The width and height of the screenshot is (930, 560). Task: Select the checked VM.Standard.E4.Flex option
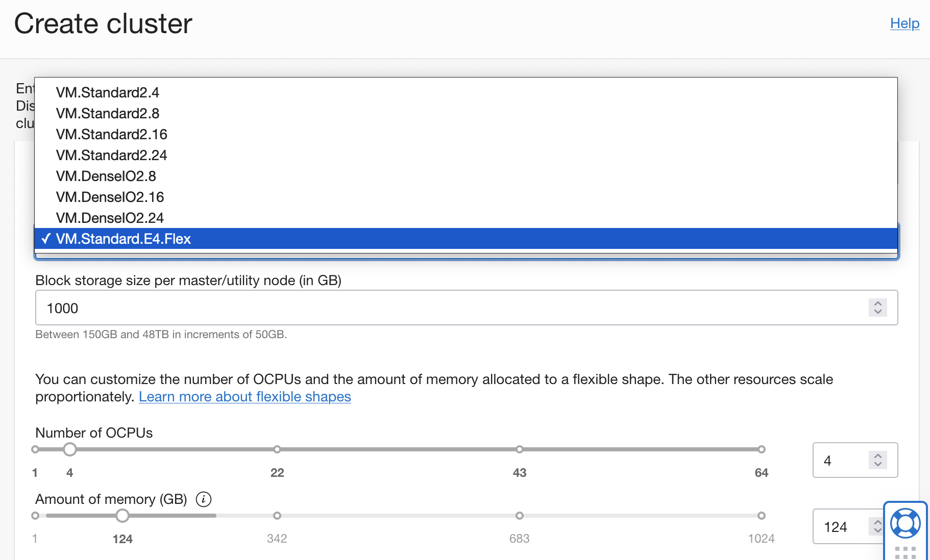(x=124, y=238)
